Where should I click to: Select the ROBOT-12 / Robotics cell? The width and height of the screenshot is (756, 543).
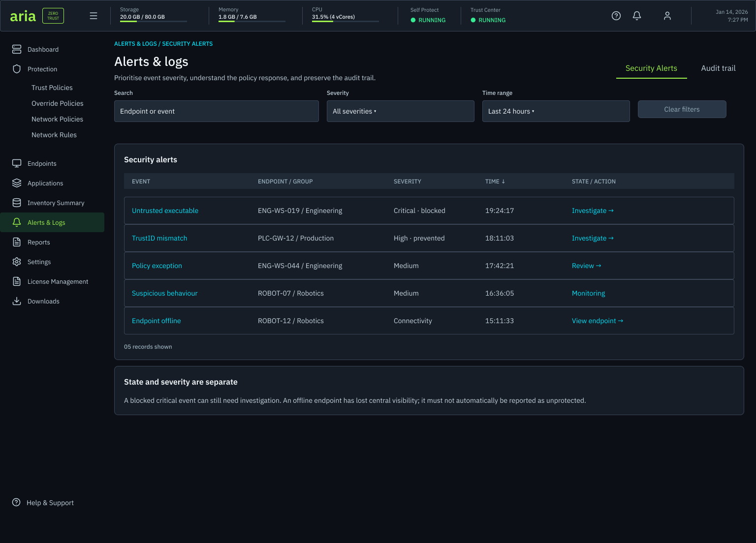pos(291,321)
